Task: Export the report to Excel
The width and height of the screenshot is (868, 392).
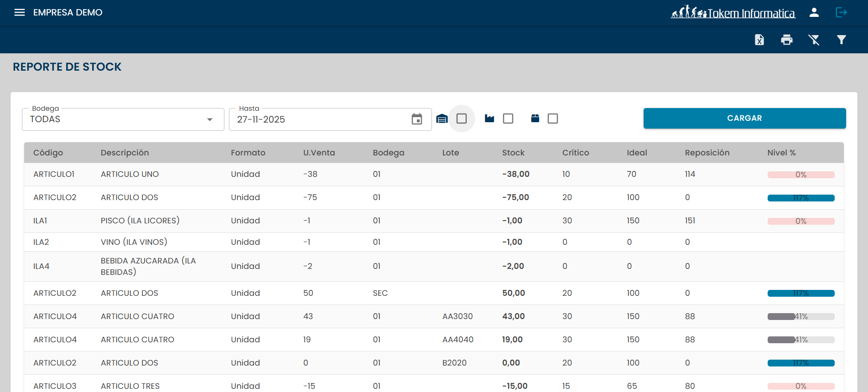Action: [759, 40]
